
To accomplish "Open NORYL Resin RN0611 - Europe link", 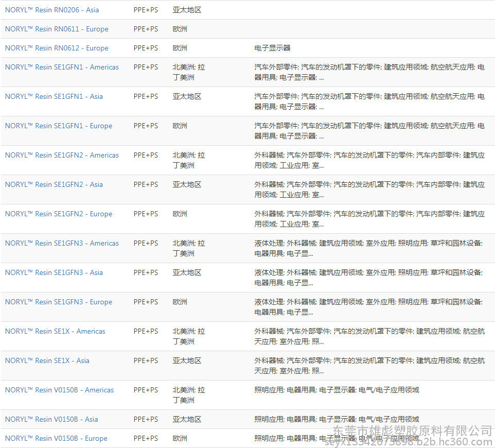I will click(57, 29).
